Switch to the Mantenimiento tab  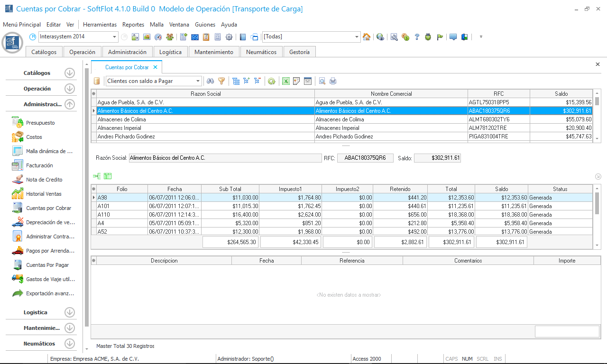214,52
